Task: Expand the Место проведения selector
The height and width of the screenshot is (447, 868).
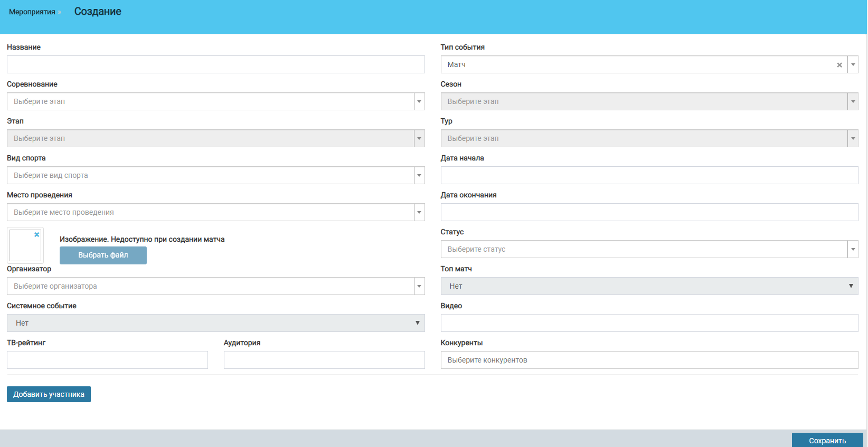Action: coord(419,212)
